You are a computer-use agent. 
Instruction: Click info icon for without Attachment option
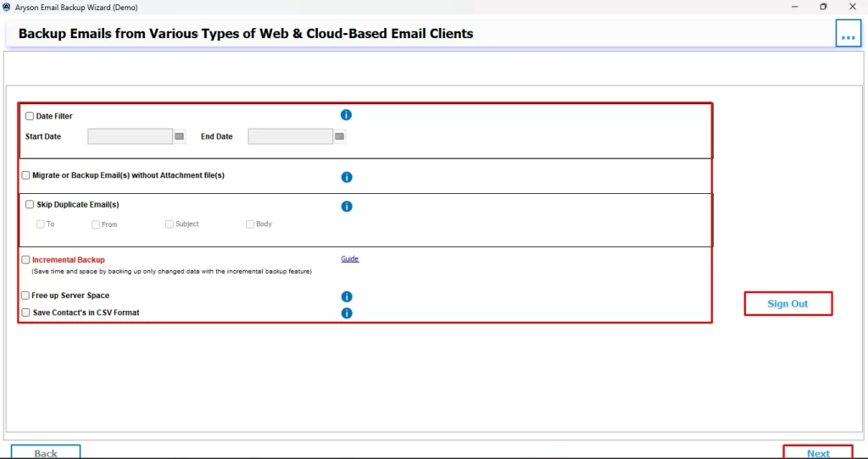[x=346, y=177]
